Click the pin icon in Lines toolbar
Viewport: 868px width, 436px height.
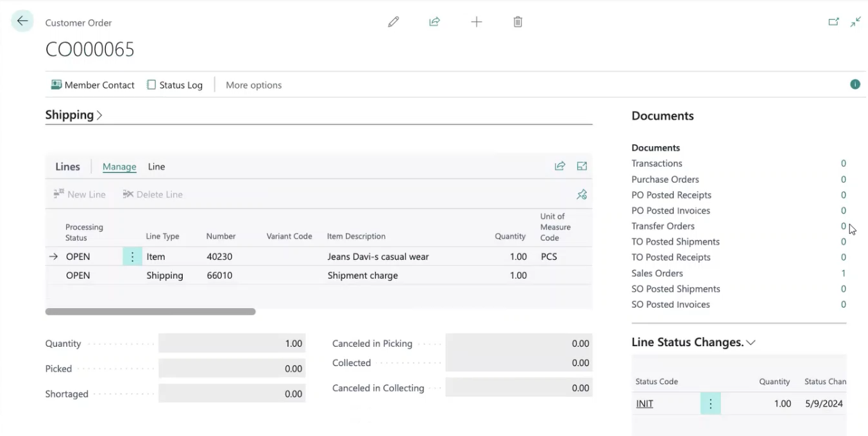581,194
